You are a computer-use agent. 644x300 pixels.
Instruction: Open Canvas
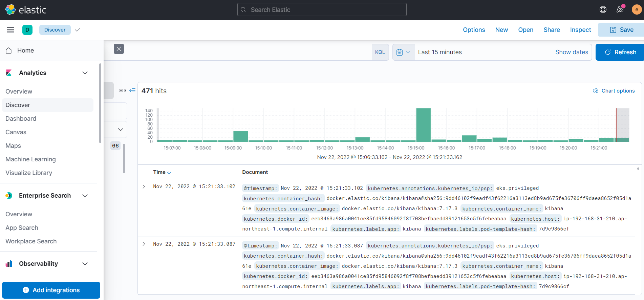point(16,132)
